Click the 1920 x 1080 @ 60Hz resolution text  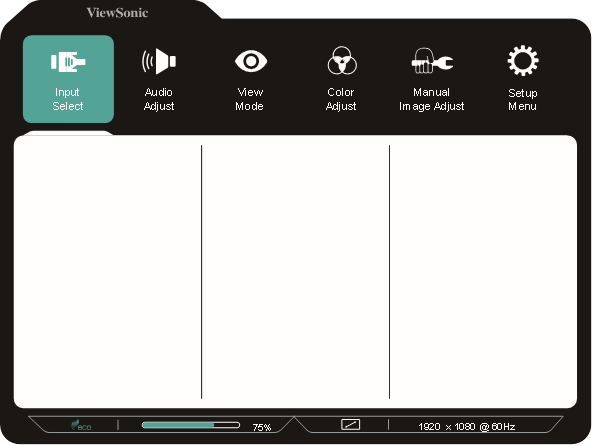click(x=467, y=427)
